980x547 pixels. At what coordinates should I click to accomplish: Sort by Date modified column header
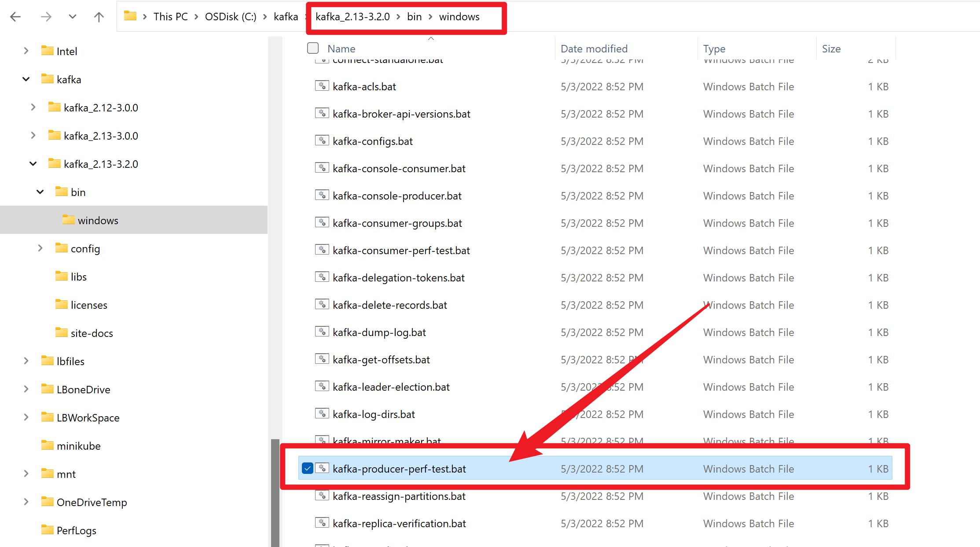coord(594,48)
